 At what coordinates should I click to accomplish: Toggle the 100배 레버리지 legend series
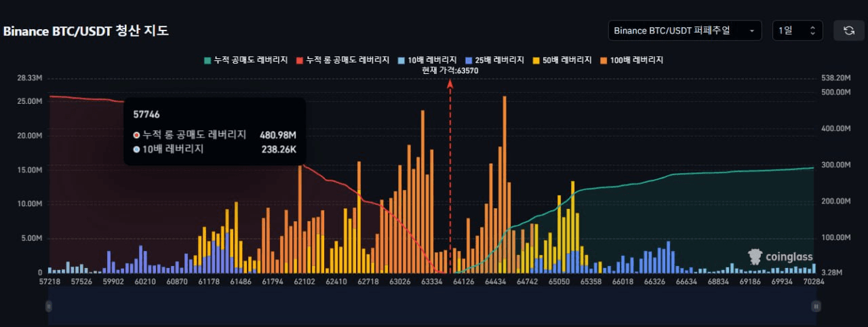[631, 60]
